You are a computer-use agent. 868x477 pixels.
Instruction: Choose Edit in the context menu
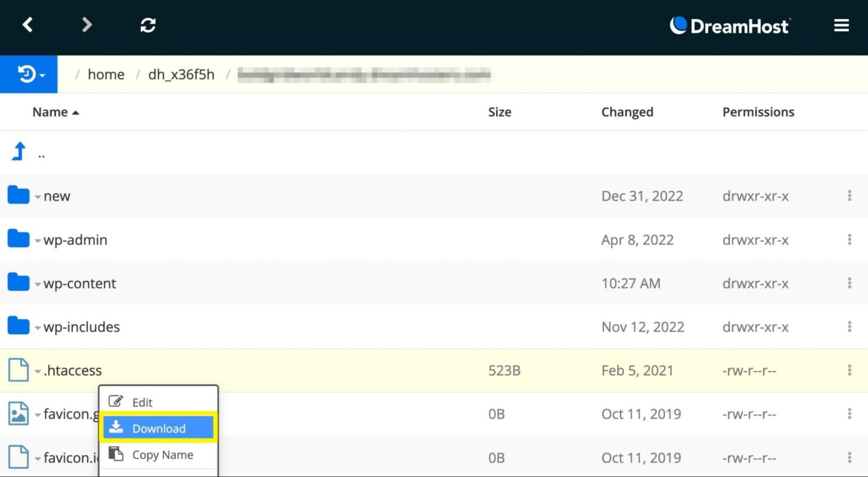point(142,402)
